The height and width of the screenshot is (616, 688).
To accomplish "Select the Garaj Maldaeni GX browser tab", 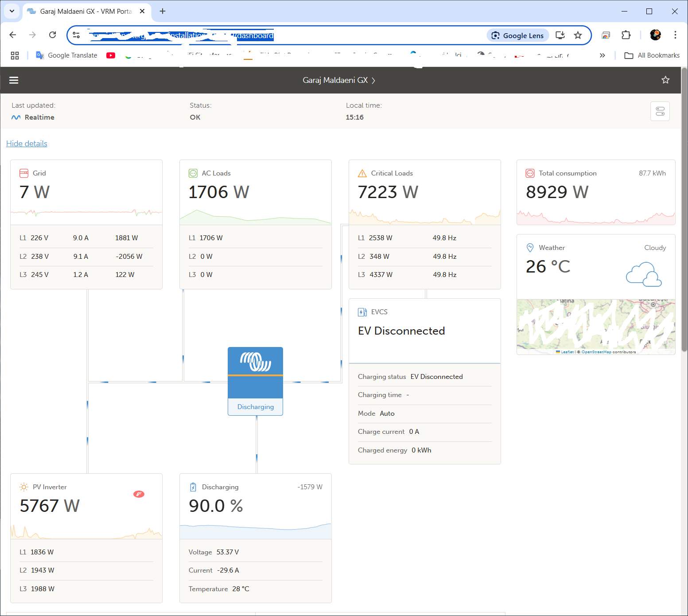I will click(x=86, y=12).
